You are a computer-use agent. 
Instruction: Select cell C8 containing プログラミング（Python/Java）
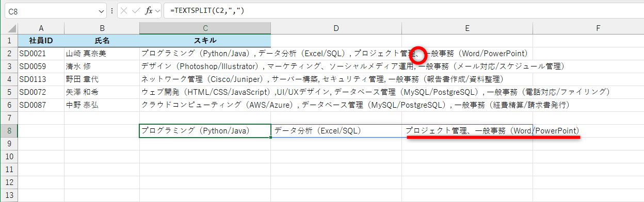click(205, 131)
